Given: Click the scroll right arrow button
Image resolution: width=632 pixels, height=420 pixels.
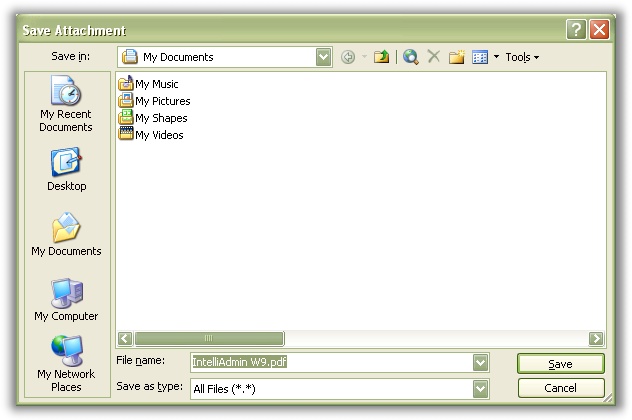Looking at the screenshot, I should 596,338.
